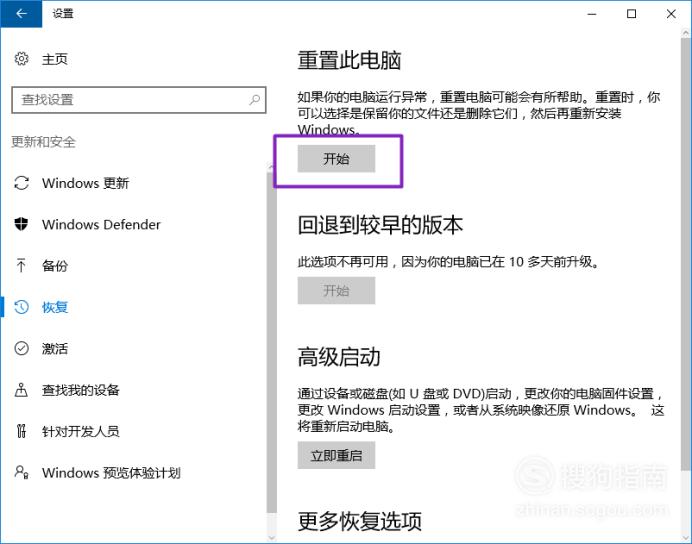Click 开始 under 重置此电脑

point(336,158)
